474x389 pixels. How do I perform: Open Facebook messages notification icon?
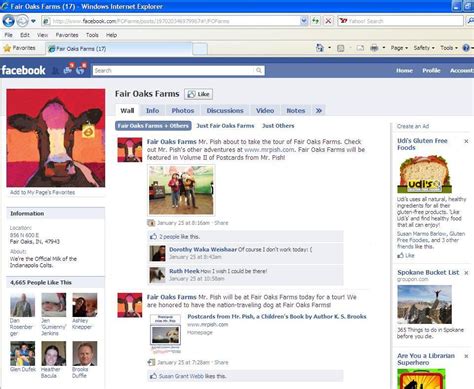69,69
